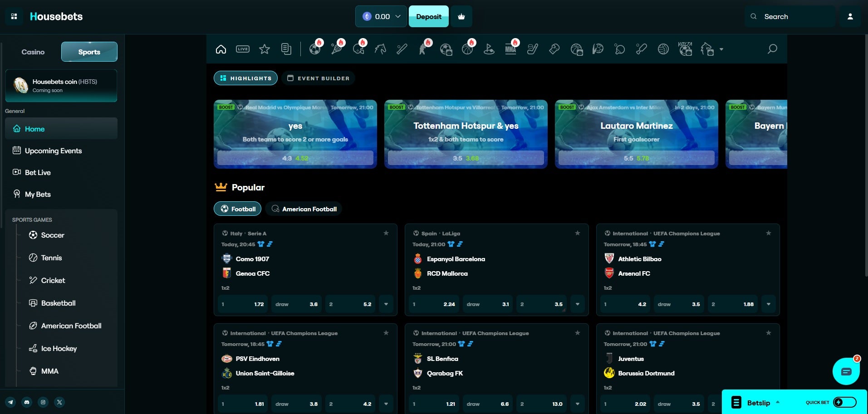This screenshot has width=868, height=414.
Task: Open the LIVE events icon in sports toolbar
Action: [x=243, y=49]
